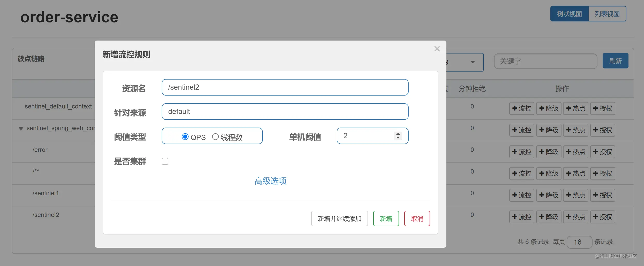Collapse the sentinel_spring_web_context tree node
This screenshot has height=266, width=644.
[21, 129]
